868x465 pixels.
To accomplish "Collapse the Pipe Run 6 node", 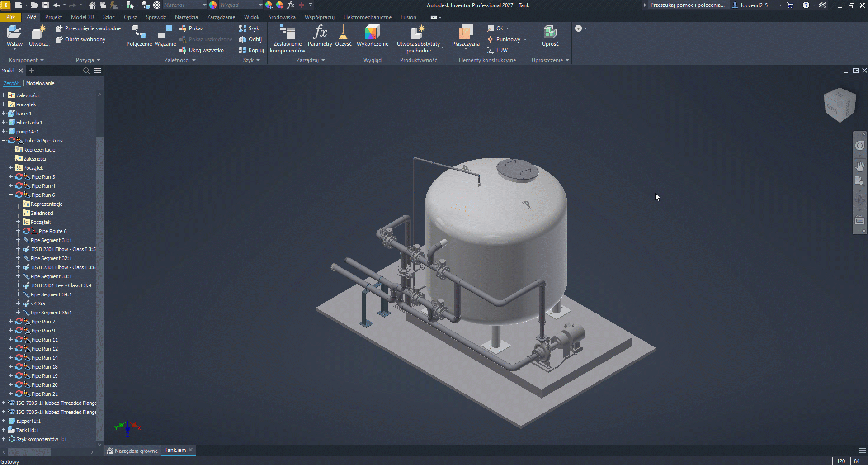I will point(11,195).
